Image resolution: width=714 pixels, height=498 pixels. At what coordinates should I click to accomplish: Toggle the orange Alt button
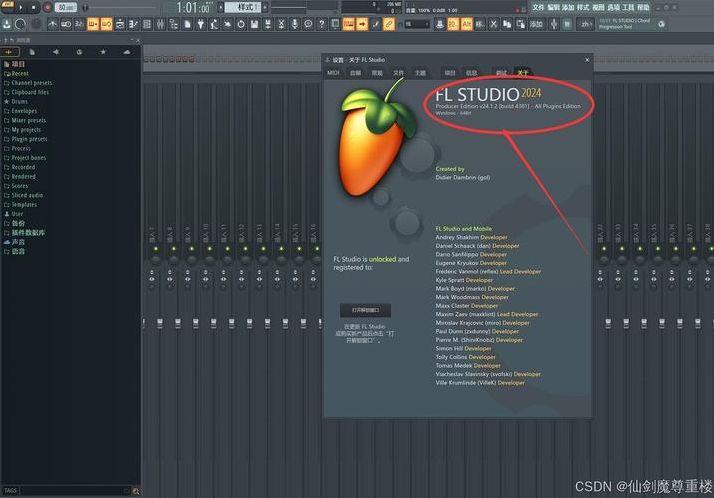coord(466,24)
